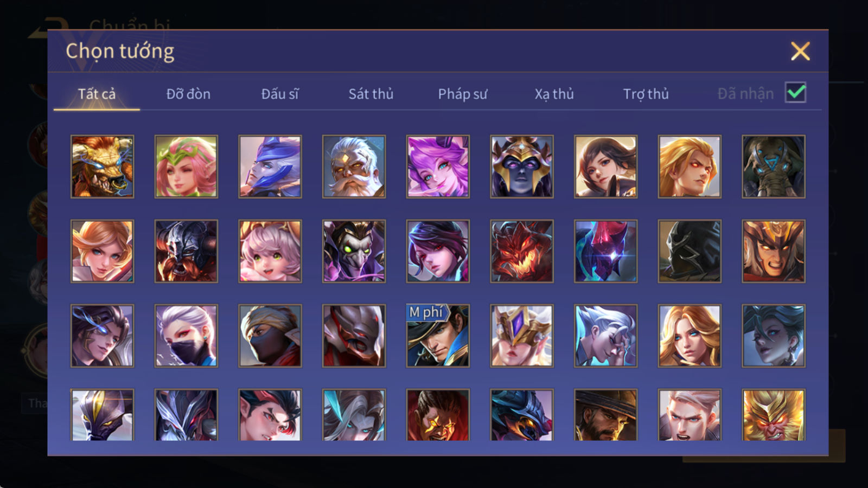Open the Trợ thủ tab
868x488 pixels.
click(x=646, y=94)
